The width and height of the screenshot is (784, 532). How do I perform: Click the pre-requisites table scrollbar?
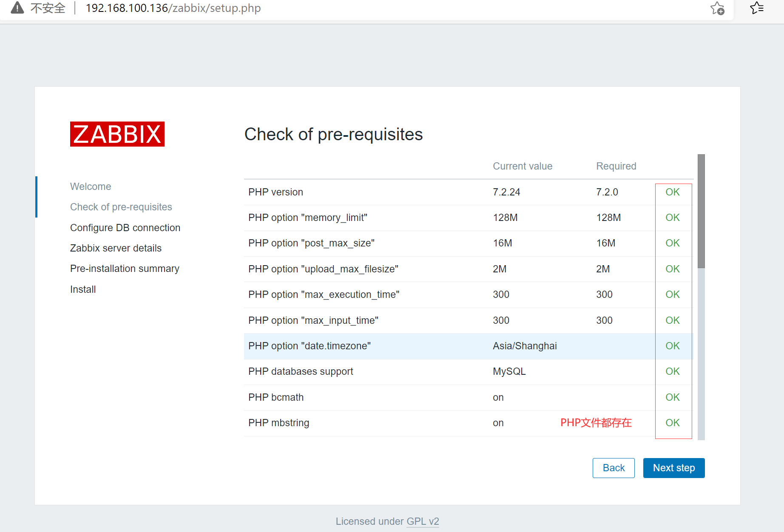(x=701, y=212)
